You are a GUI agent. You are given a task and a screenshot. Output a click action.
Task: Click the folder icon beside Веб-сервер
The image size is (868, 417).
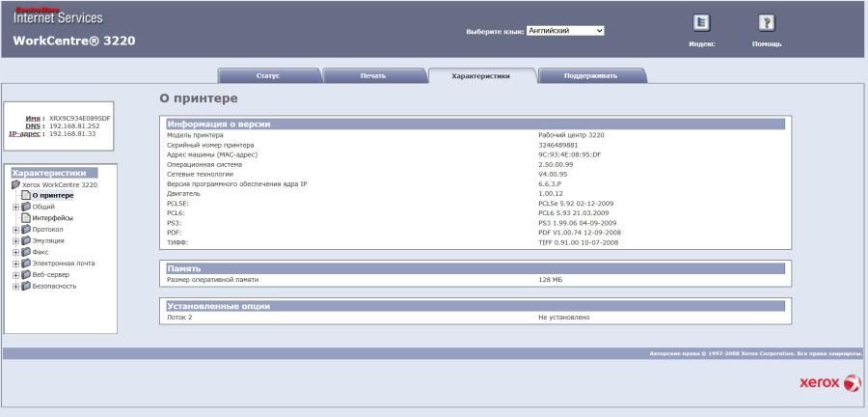[26, 275]
